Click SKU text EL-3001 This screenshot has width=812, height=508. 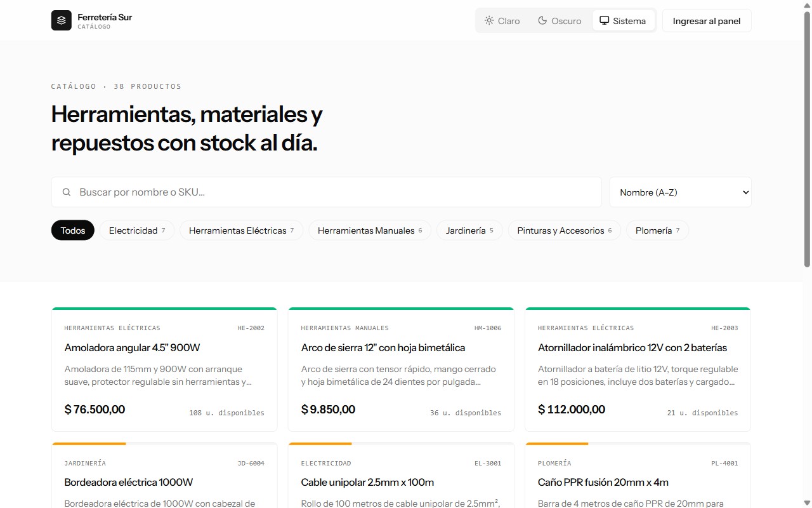click(x=488, y=463)
